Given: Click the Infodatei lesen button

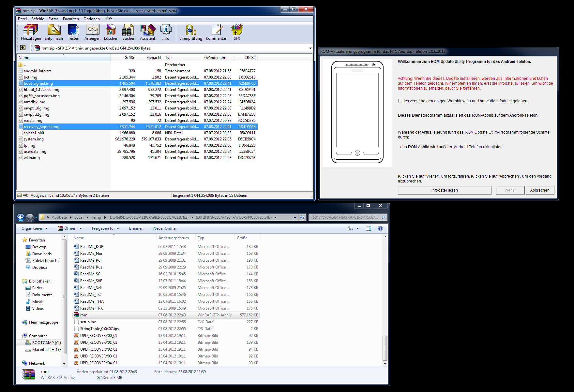Looking at the screenshot, I should point(445,190).
